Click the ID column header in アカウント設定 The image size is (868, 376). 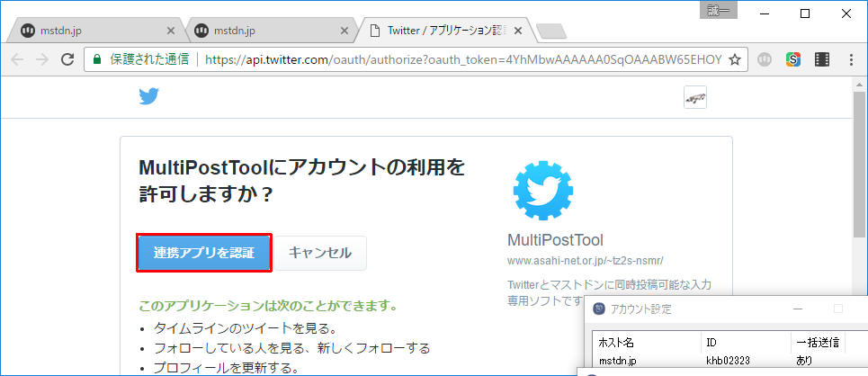click(x=746, y=342)
